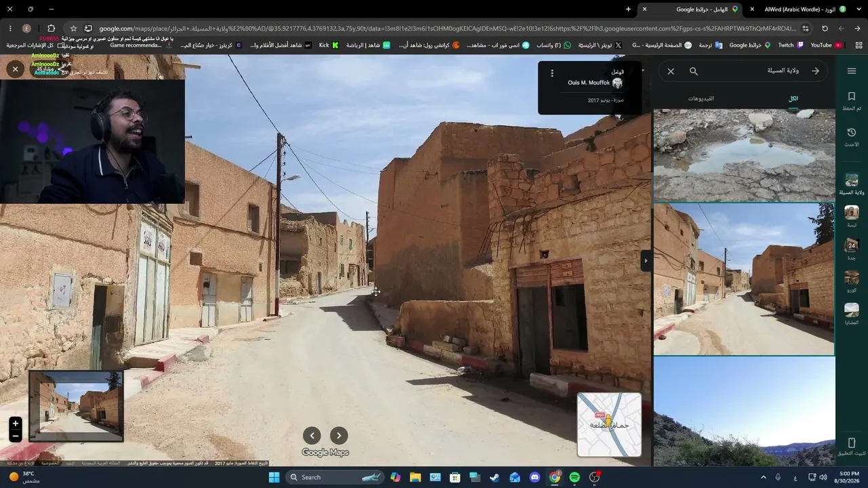The width and height of the screenshot is (868, 488).
Task: Select the village street photo in the gallery
Action: [744, 279]
